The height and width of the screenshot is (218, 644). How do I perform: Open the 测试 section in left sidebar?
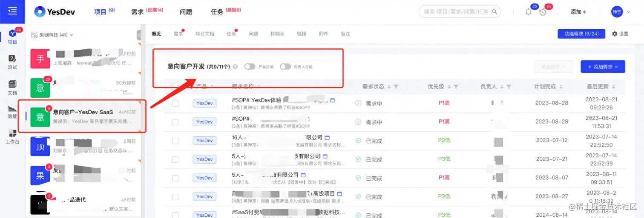(x=12, y=62)
